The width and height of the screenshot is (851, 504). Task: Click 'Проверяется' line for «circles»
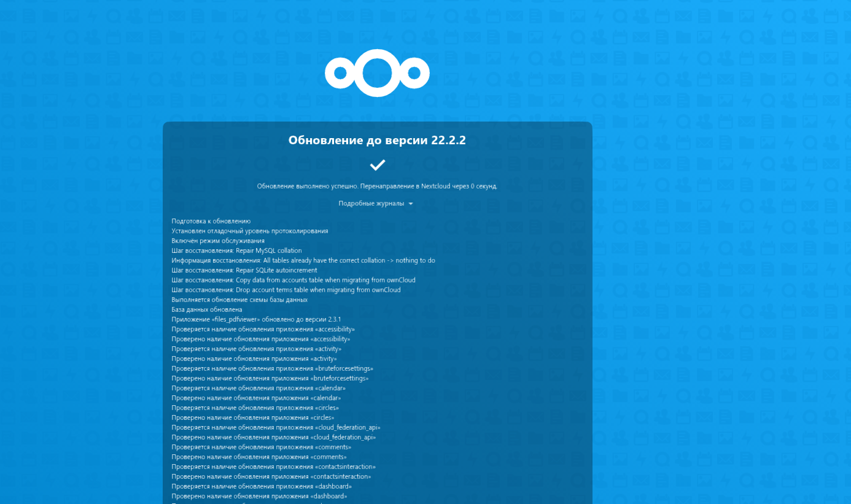pos(255,408)
